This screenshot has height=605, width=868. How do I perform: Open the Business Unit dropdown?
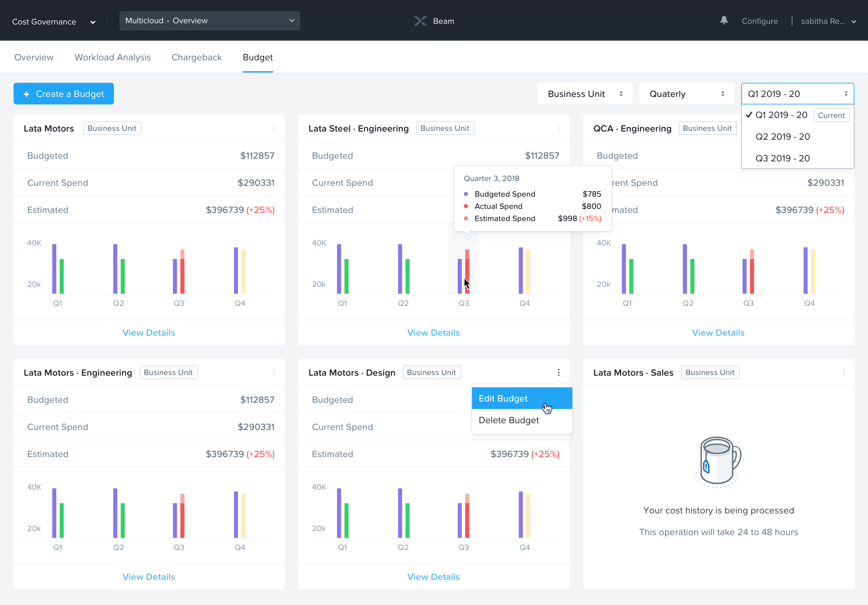pos(585,93)
